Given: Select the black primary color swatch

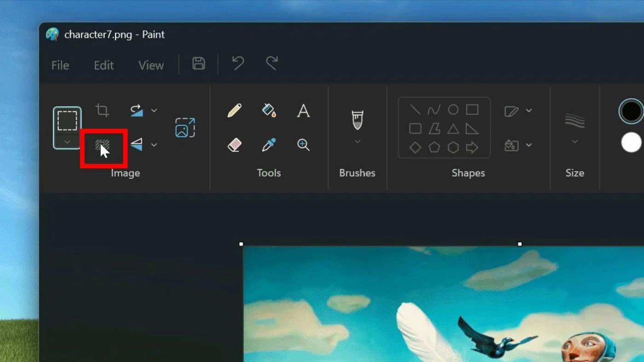Looking at the screenshot, I should pyautogui.click(x=631, y=111).
